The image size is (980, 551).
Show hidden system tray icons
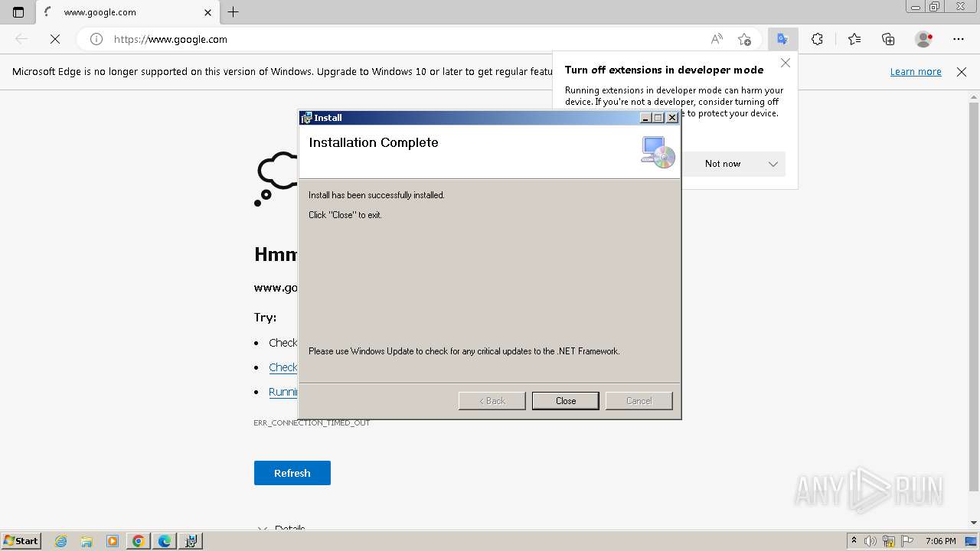coord(854,541)
